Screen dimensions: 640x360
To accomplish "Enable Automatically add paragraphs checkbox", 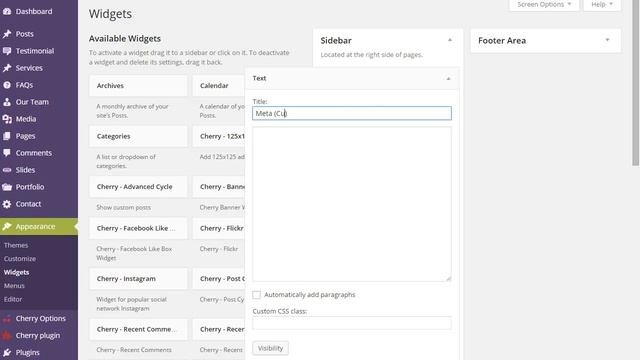I will (x=256, y=295).
